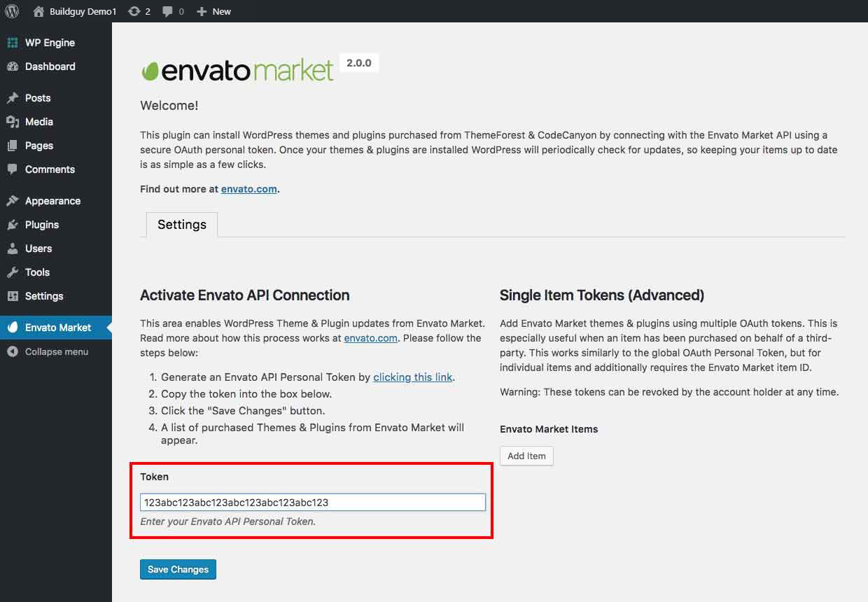Click the comments bubble icon in admin bar
868x602 pixels.
coord(168,11)
